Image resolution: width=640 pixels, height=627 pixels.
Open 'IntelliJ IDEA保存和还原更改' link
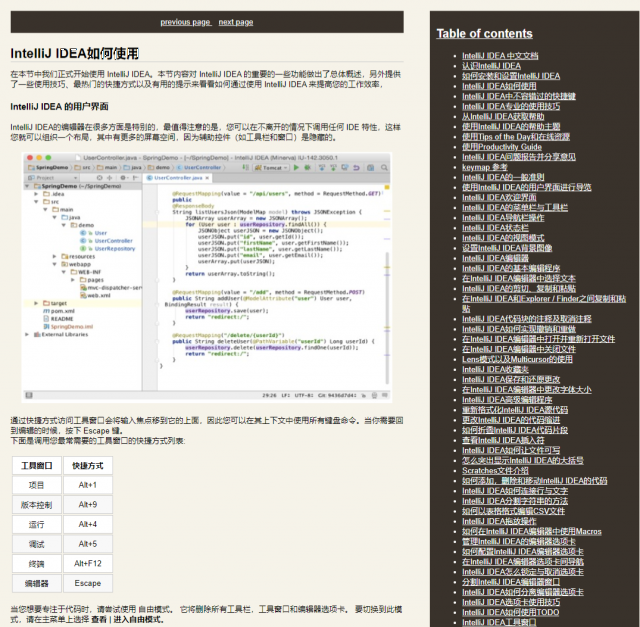511,380
